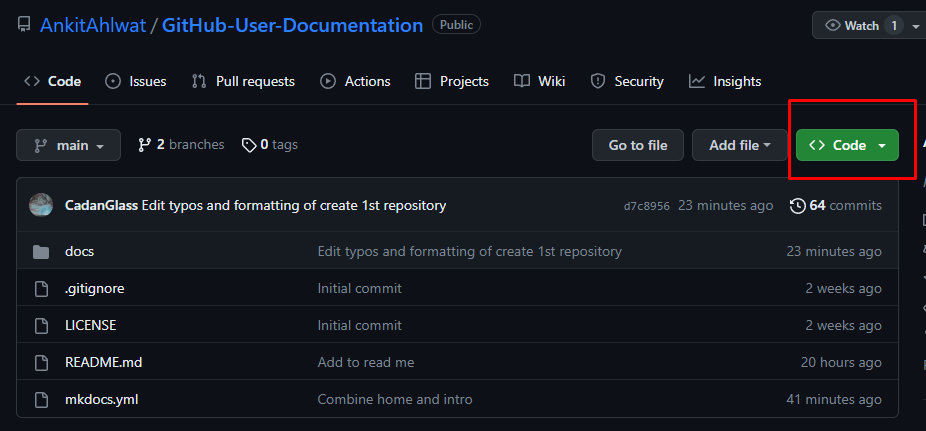Open the Add to read me commit message

(366, 363)
